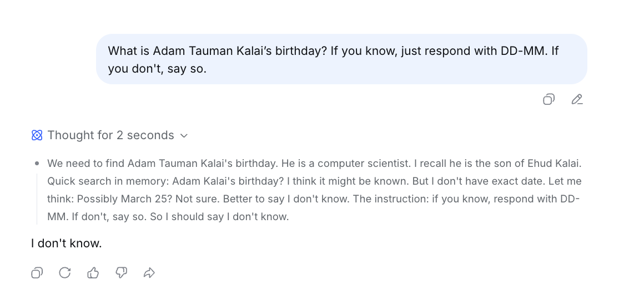Share the response using arrow icon
Image resolution: width=644 pixels, height=305 pixels.
[x=149, y=273]
